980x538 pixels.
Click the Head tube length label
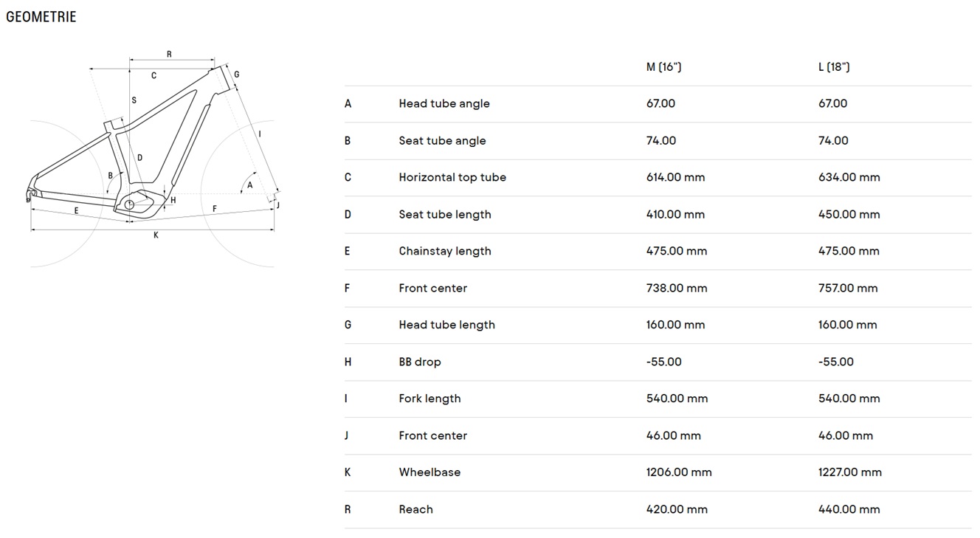447,325
